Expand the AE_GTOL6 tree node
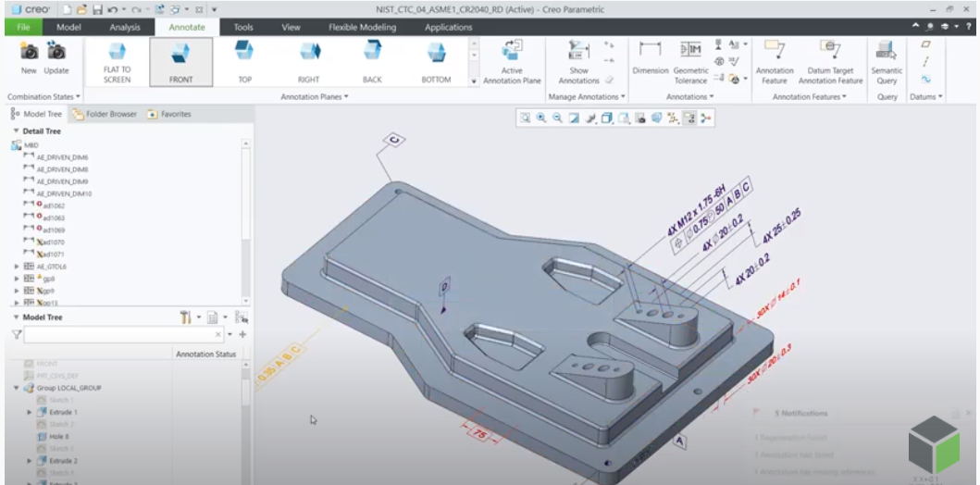Screen dimensions: 980x485 coord(17,267)
